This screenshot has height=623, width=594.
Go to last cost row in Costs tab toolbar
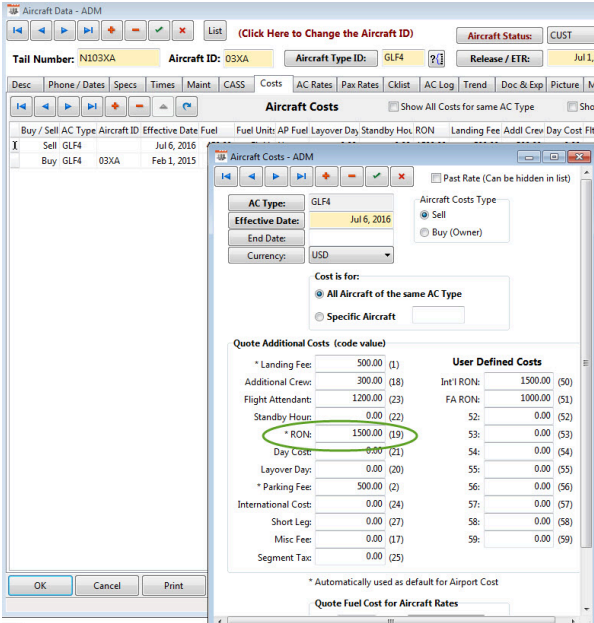point(92,106)
